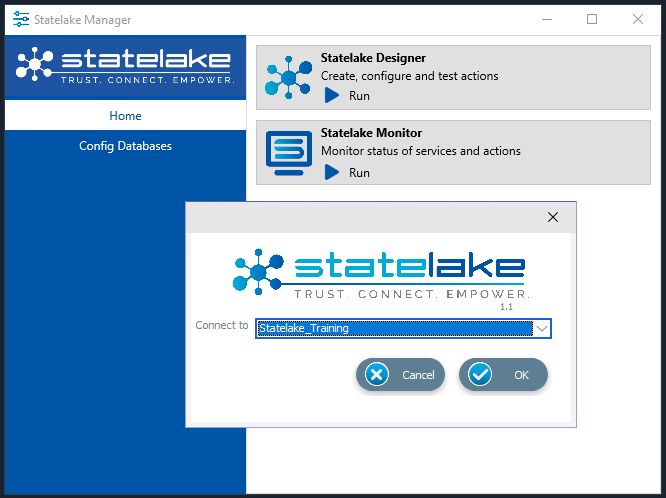Cancel the connection dialog
Image resolution: width=666 pixels, height=498 pixels.
(x=400, y=374)
